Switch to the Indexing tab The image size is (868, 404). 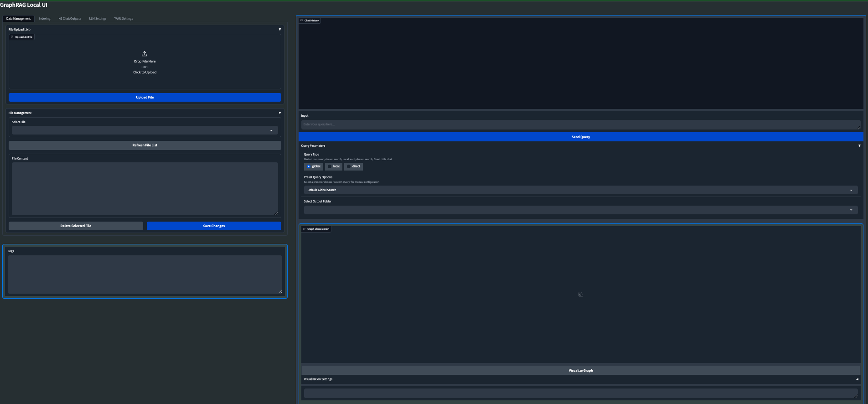pyautogui.click(x=45, y=19)
